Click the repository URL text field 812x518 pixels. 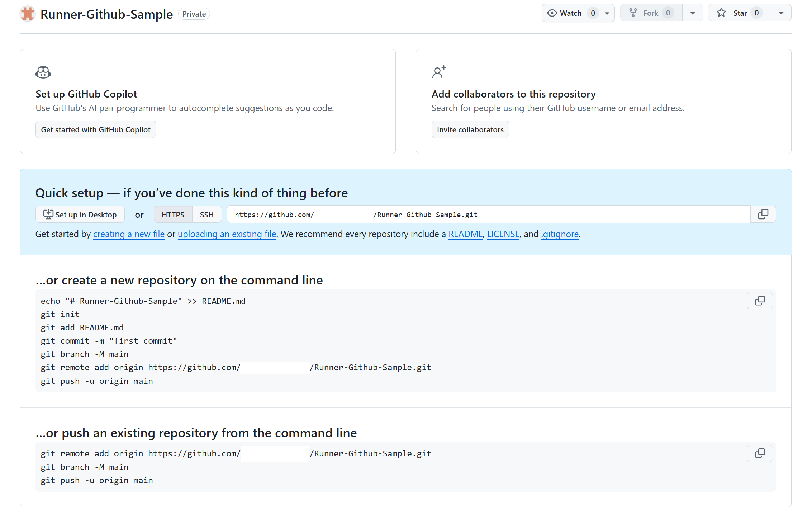tap(488, 215)
